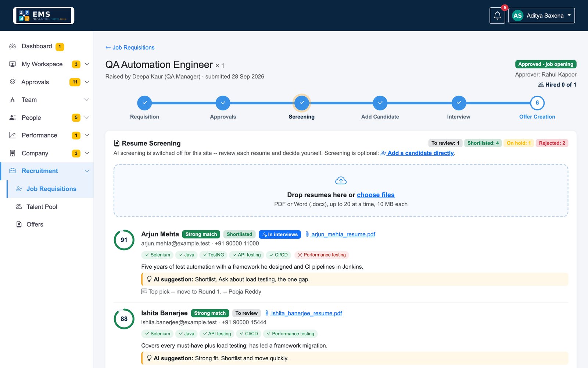This screenshot has width=588, height=368.
Task: Click the Resume Screening heading icon
Action: coord(117,143)
